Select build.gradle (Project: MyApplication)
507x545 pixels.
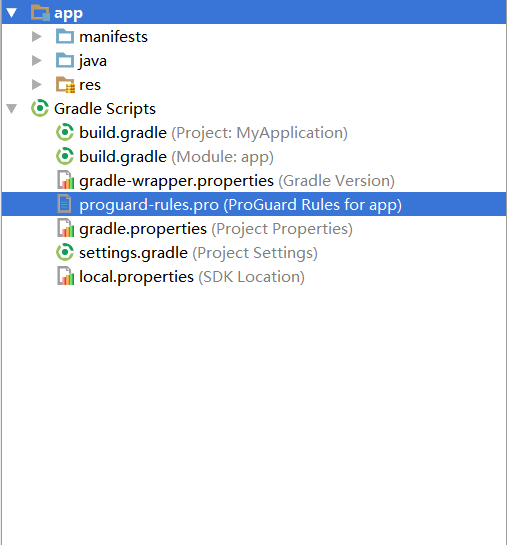point(213,133)
